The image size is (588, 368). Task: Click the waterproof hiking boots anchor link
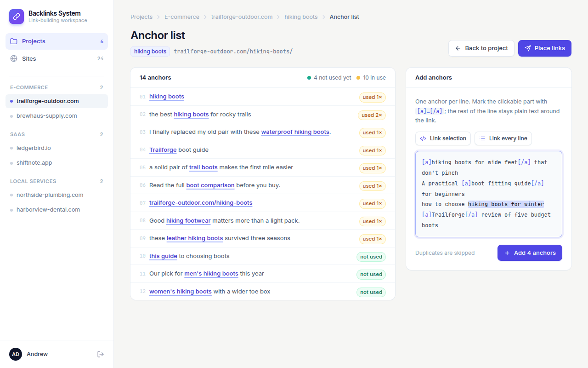tap(295, 132)
